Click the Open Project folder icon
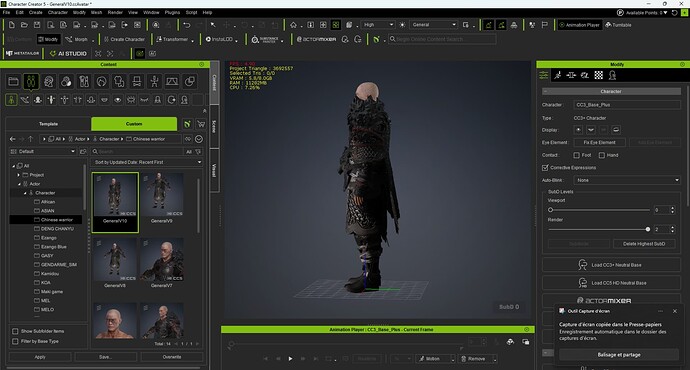Screen dimensions: 690x370 (24, 25)
